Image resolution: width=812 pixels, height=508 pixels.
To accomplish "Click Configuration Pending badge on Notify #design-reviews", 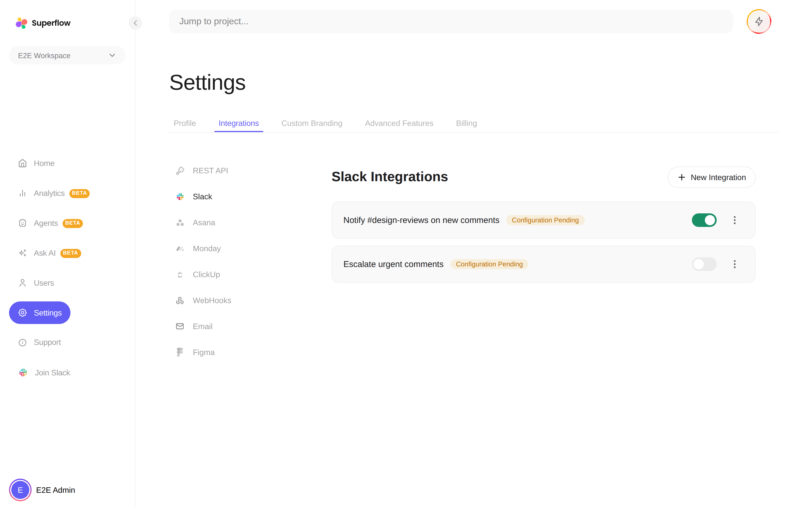I will 545,220.
